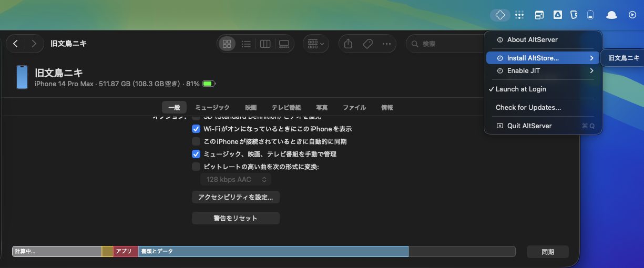This screenshot has width=644, height=268.
Task: Enable ビットレートの高い曲を変換 checkbox
Action: point(196,167)
